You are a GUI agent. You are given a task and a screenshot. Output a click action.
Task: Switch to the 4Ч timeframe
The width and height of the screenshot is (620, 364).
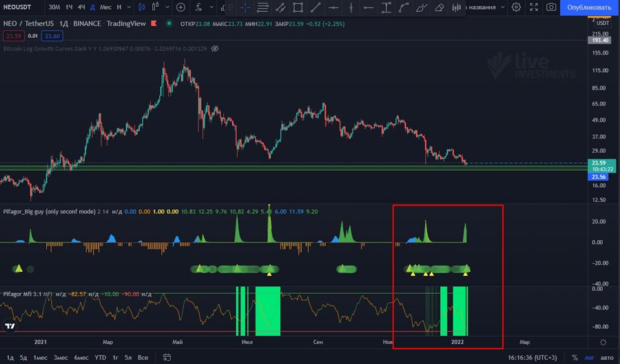pos(81,8)
